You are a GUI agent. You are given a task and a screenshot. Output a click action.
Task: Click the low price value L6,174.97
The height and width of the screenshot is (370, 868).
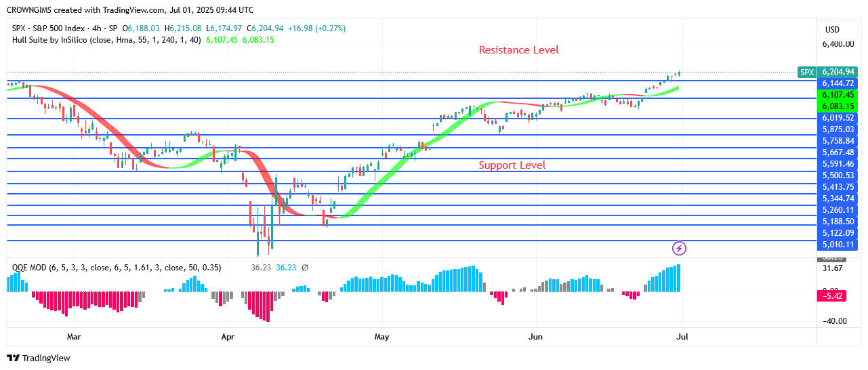coord(224,28)
